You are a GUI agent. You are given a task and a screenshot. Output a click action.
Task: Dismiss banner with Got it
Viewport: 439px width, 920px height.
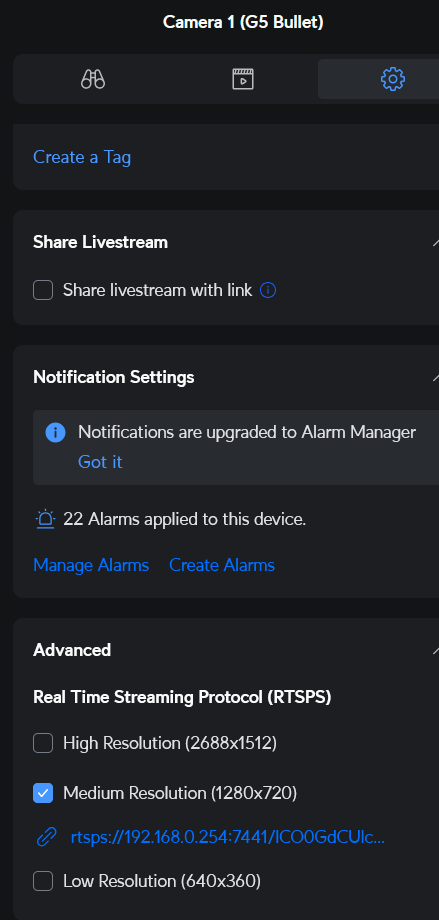pyautogui.click(x=100, y=462)
